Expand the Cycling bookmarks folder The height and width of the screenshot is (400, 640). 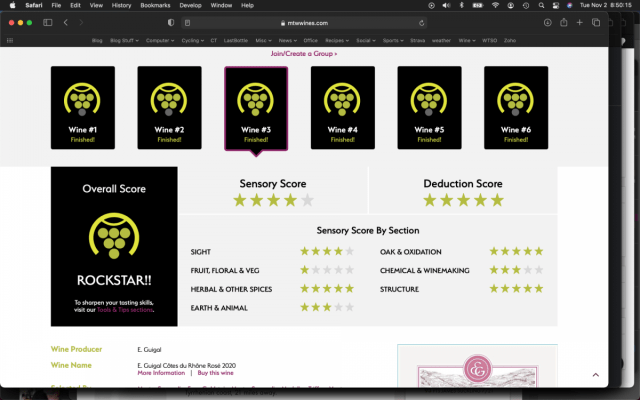191,40
